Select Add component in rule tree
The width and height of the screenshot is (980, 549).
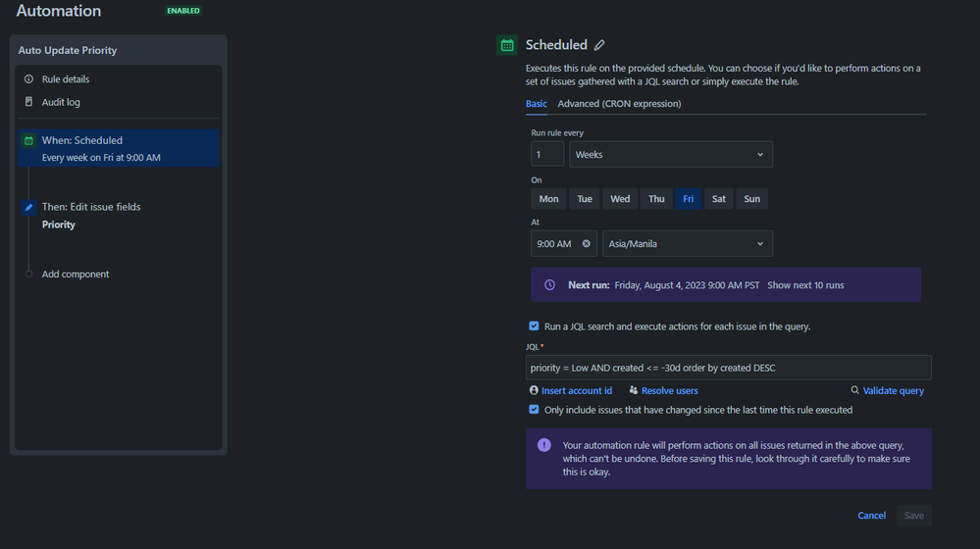(76, 274)
